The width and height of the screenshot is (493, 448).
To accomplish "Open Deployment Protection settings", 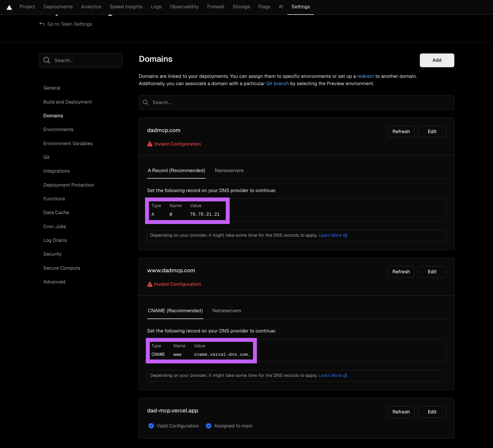I will click(69, 185).
